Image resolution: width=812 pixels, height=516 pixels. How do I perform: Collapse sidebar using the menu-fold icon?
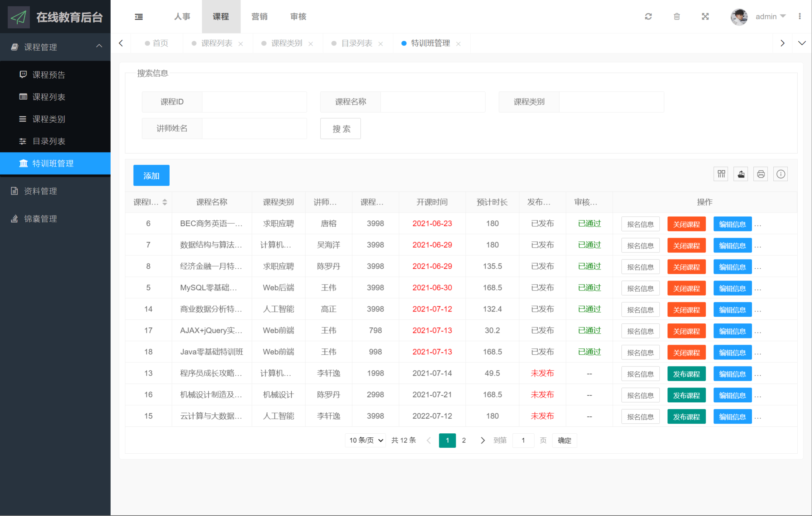point(139,17)
